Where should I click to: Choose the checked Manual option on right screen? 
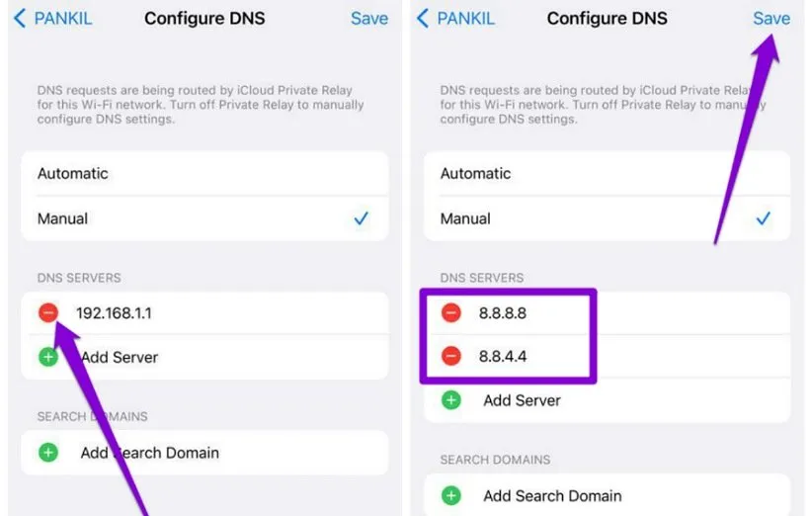(465, 218)
